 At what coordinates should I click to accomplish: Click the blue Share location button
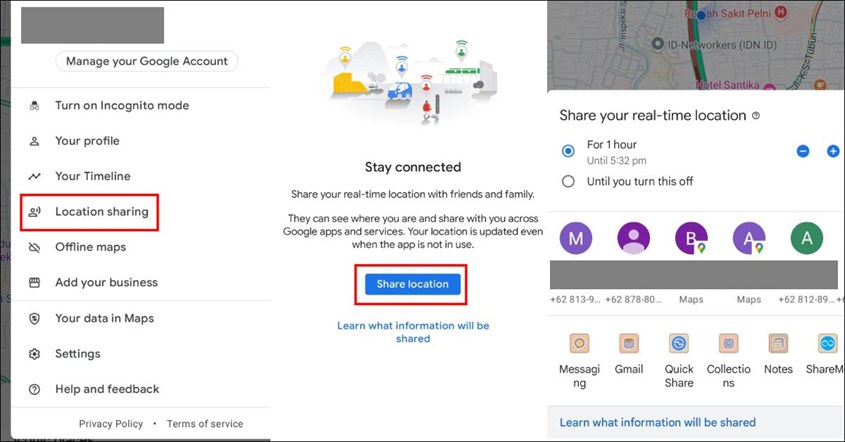point(412,284)
